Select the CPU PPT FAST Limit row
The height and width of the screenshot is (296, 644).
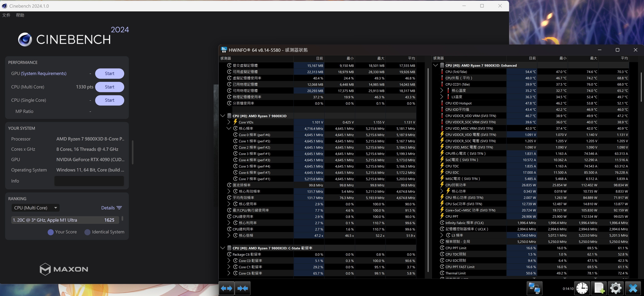point(531,267)
